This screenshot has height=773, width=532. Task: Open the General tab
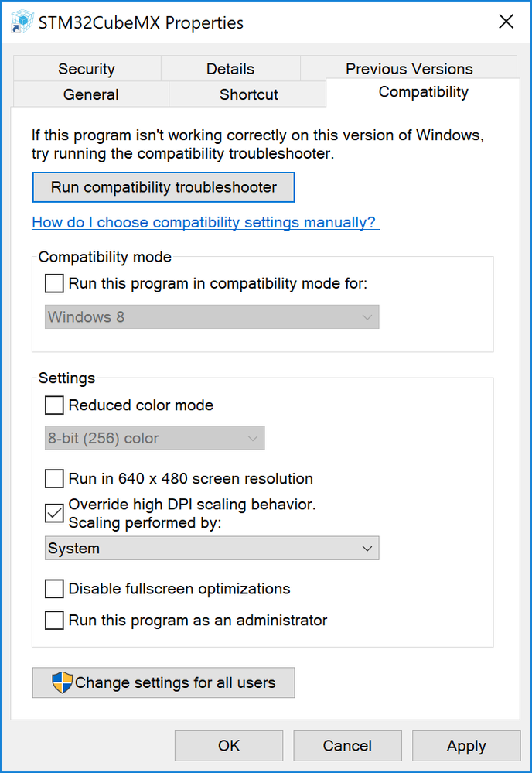(91, 94)
